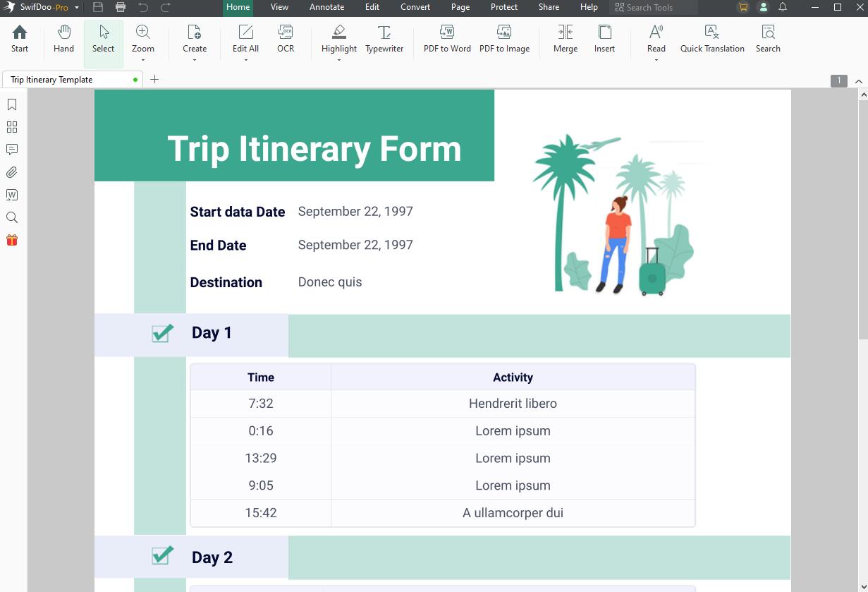Switch to the Home tab

(x=238, y=7)
